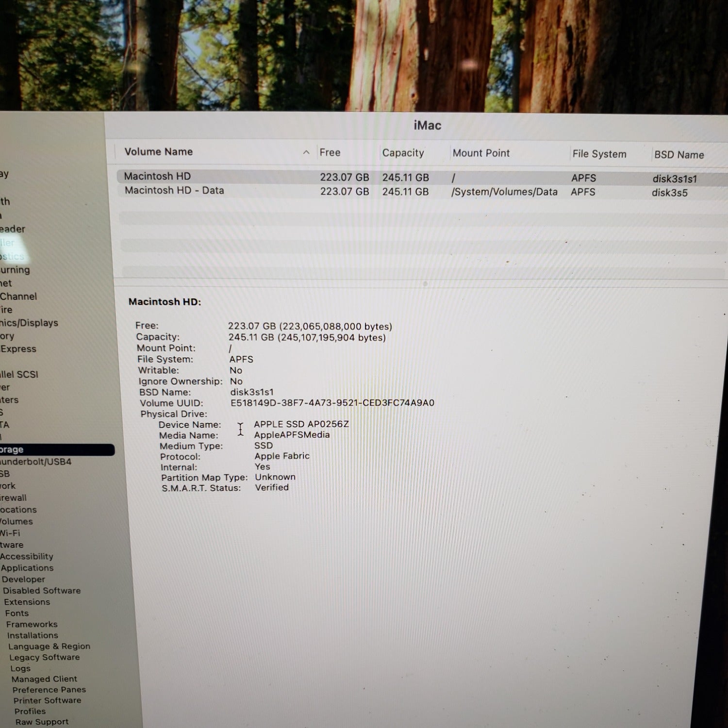This screenshot has height=728, width=728.
Task: Open Firewall in the sidebar
Action: pos(13,497)
